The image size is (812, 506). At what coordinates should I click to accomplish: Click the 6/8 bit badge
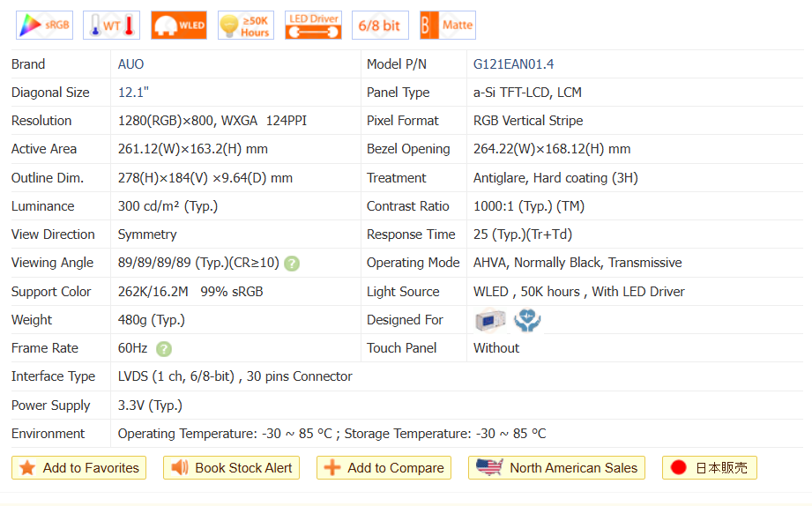click(380, 26)
